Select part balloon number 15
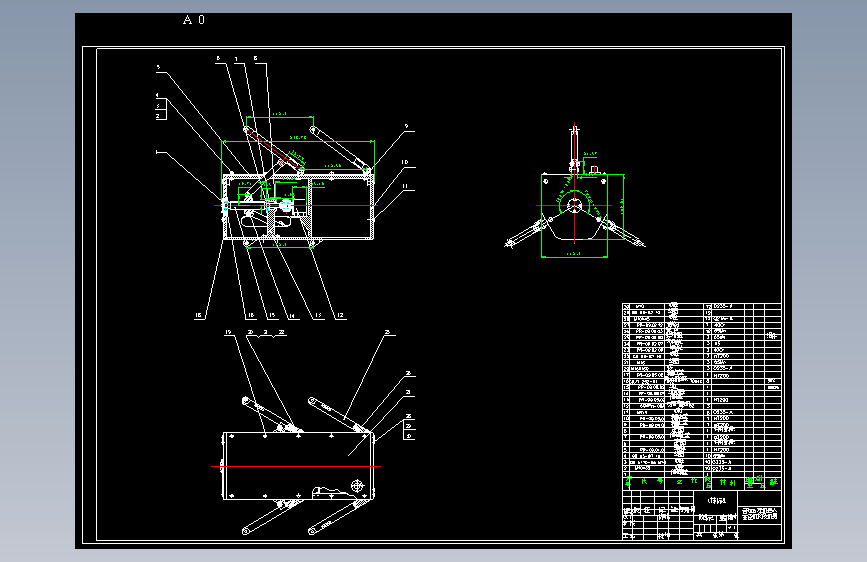867x562 pixels. click(x=272, y=315)
